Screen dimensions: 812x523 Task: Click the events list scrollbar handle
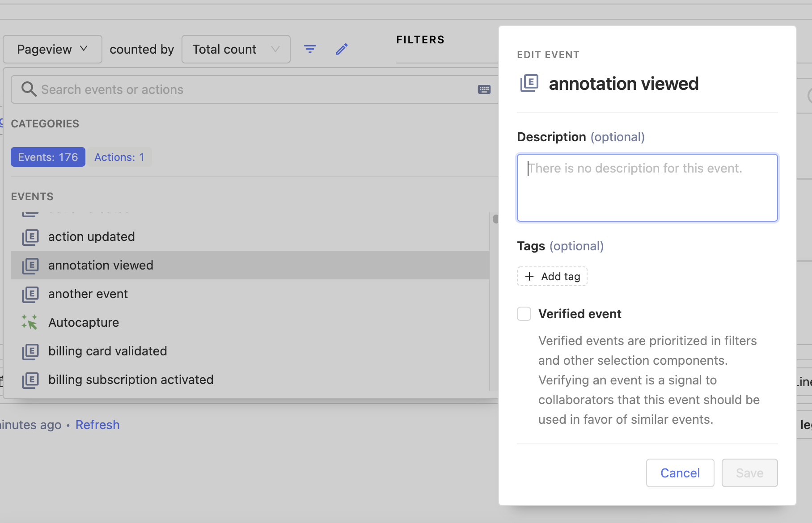[495, 219]
